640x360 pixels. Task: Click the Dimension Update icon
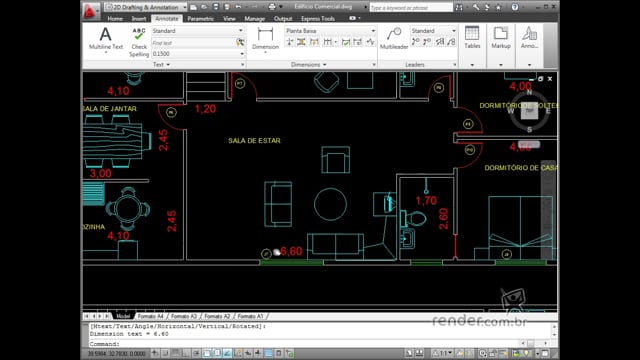click(358, 42)
